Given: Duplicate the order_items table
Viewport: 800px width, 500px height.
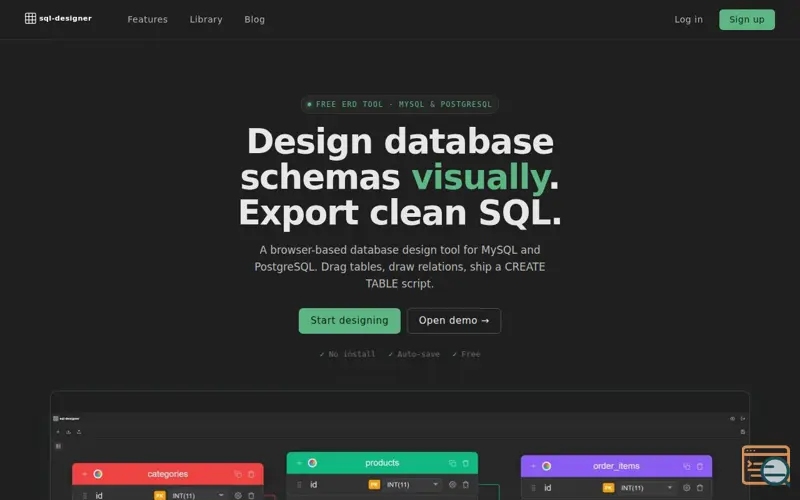Looking at the screenshot, I should [687, 466].
